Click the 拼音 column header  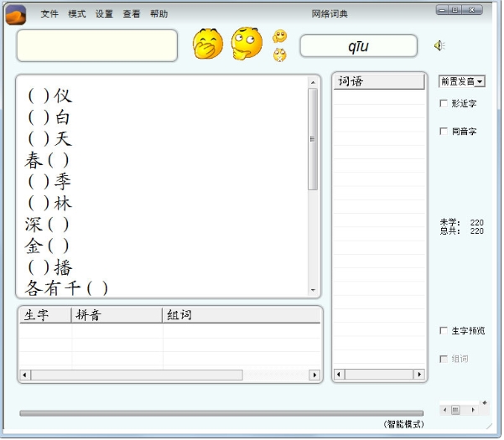tap(117, 315)
